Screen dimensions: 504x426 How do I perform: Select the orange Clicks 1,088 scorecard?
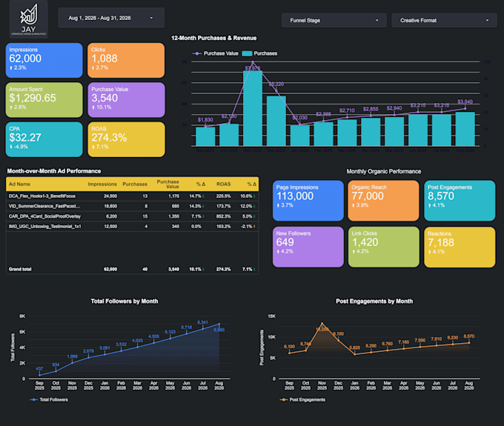pyautogui.click(x=126, y=60)
